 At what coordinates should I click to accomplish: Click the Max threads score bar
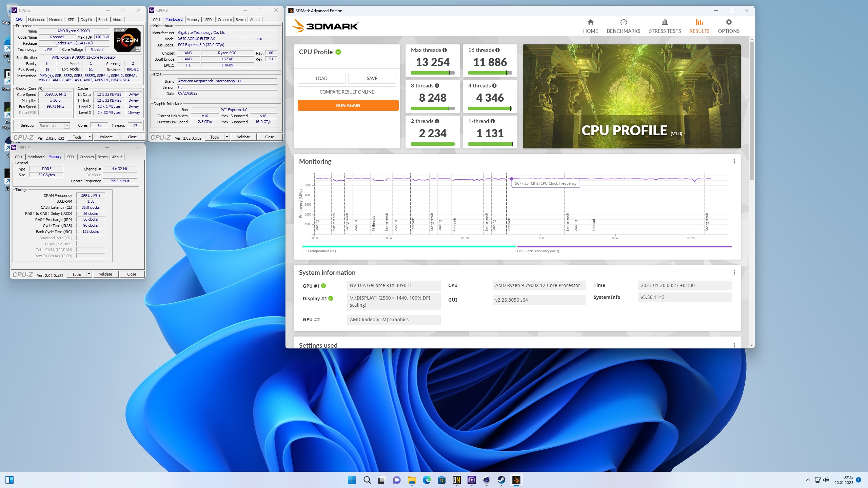tap(432, 73)
